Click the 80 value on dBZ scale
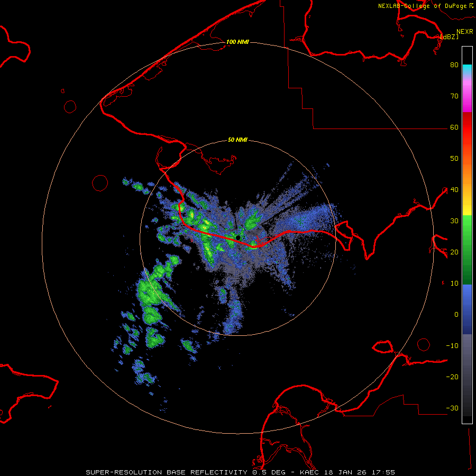 click(454, 65)
